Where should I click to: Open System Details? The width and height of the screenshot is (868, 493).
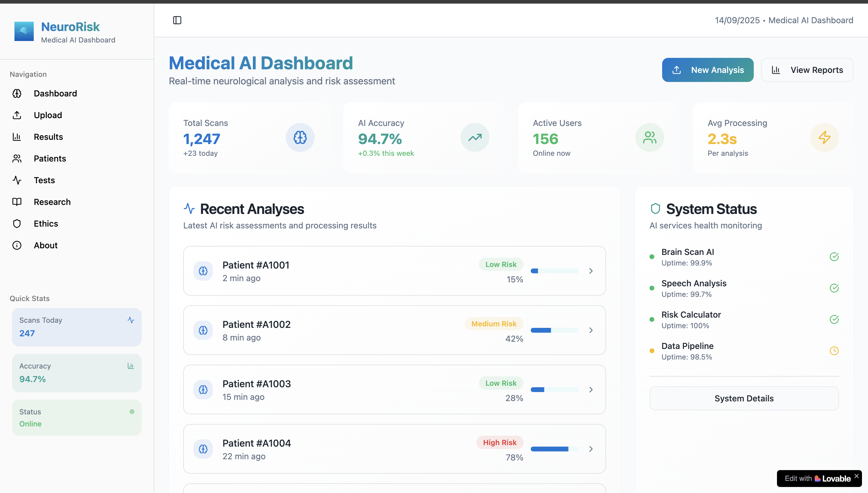tap(744, 398)
